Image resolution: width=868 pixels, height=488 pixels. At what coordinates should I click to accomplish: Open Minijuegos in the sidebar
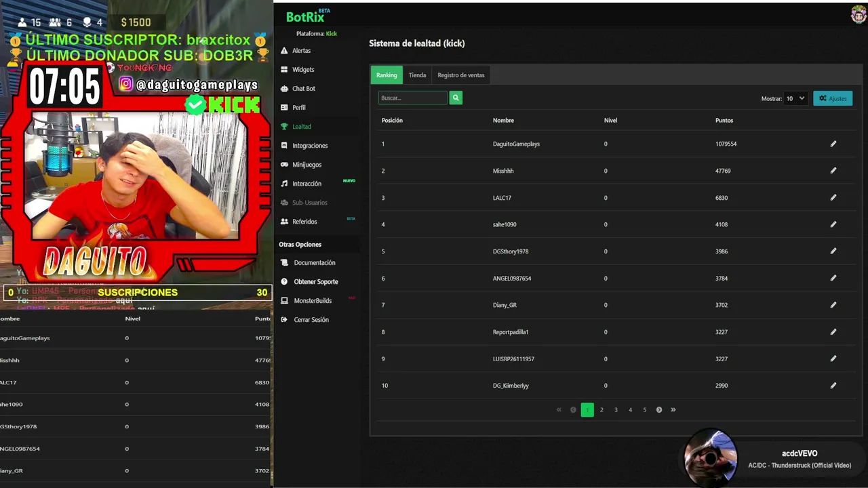(x=307, y=165)
